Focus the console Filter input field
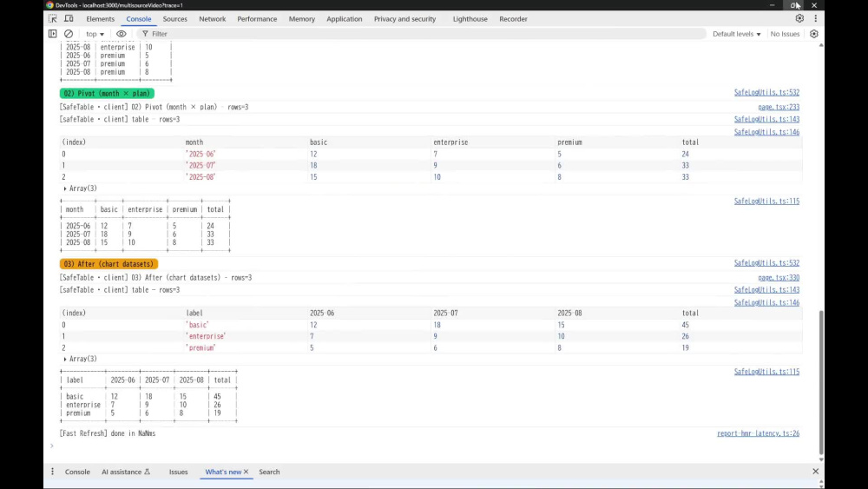This screenshot has height=489, width=868. click(421, 34)
